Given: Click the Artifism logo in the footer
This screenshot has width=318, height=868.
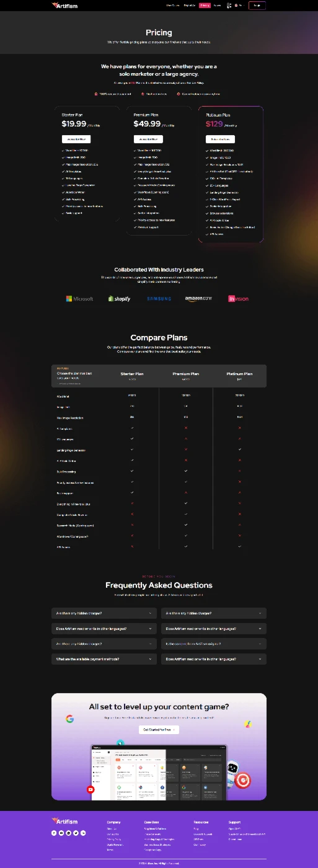Looking at the screenshot, I should click(64, 821).
